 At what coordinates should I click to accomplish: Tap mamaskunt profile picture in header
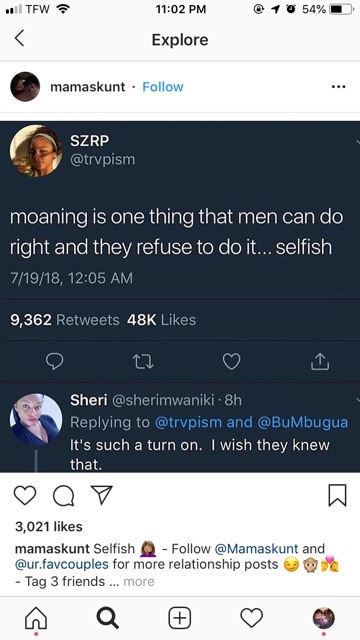click(25, 87)
